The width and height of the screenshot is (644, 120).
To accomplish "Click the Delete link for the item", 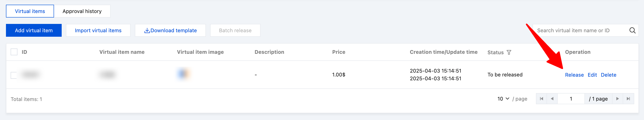I will (608, 75).
